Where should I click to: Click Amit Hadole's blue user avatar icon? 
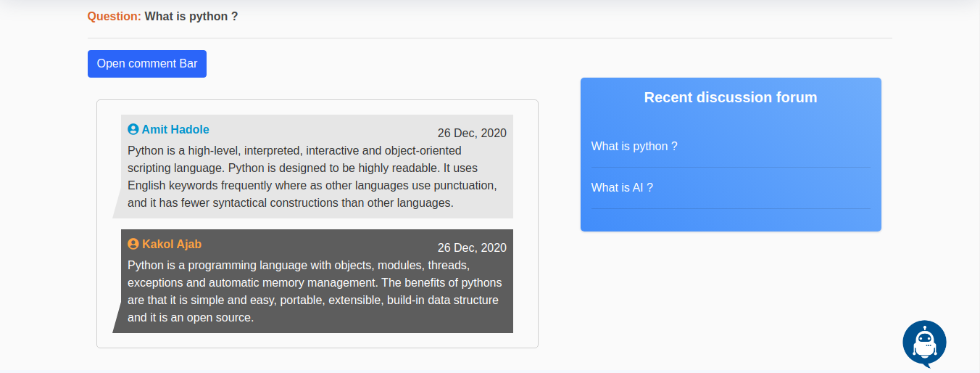pyautogui.click(x=133, y=129)
